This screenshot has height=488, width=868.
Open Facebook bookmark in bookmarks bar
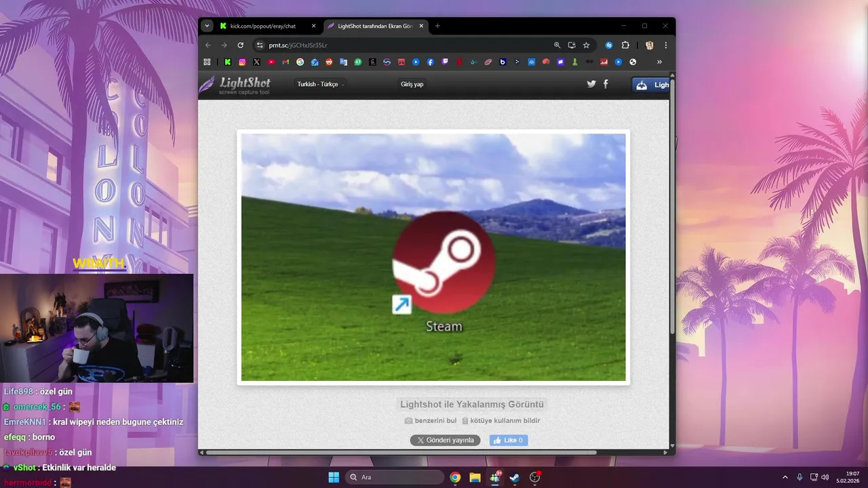click(x=431, y=62)
